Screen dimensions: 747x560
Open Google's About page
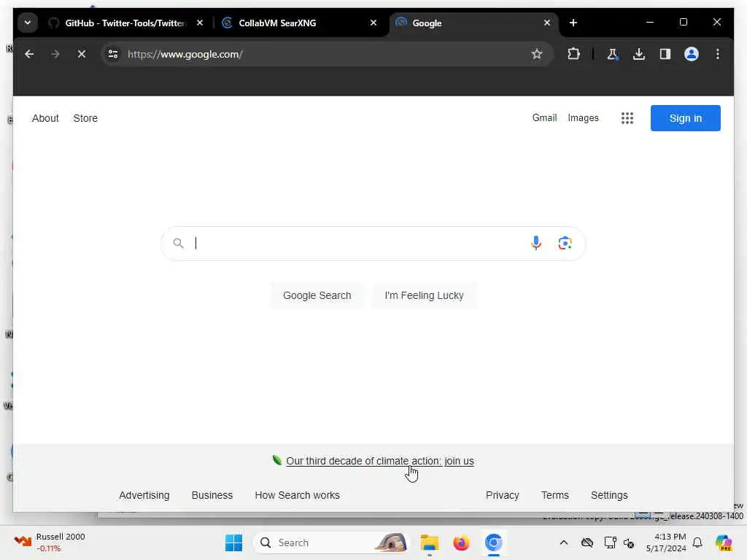coord(45,118)
